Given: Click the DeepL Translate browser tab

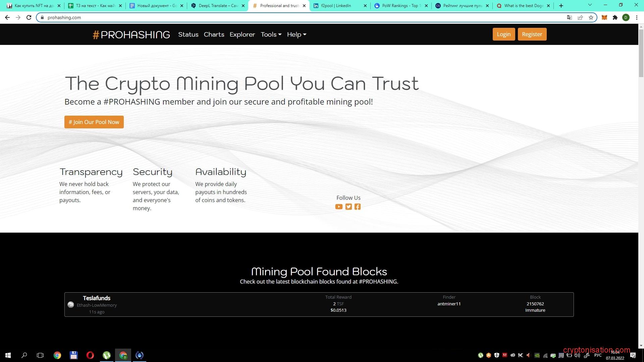Looking at the screenshot, I should coord(217,5).
